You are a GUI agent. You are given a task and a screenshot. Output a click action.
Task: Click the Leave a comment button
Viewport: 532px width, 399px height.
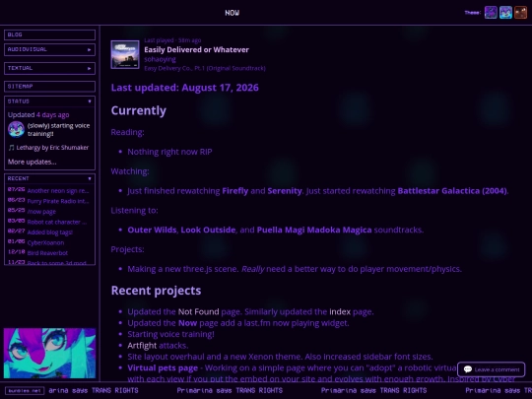click(491, 369)
